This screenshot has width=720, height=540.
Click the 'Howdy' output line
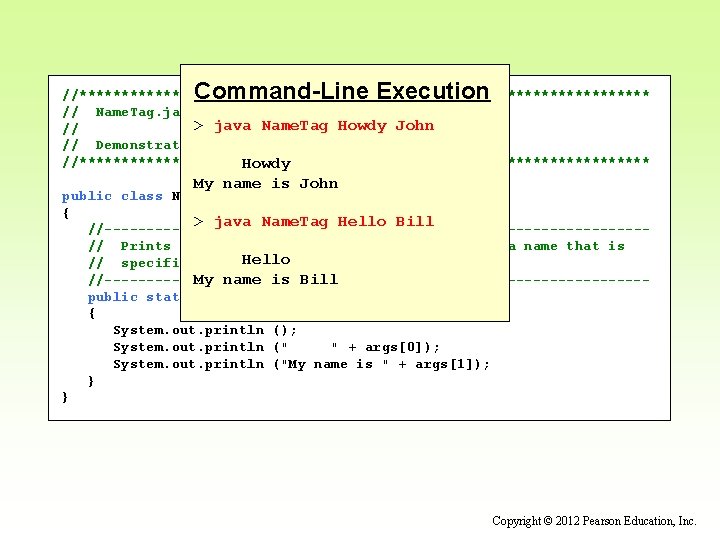tap(266, 164)
